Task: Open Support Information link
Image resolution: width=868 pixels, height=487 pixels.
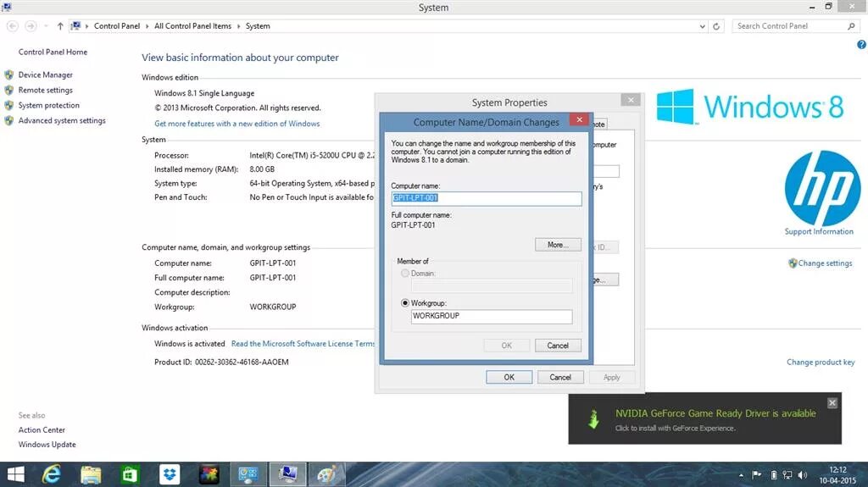Action: [x=819, y=232]
